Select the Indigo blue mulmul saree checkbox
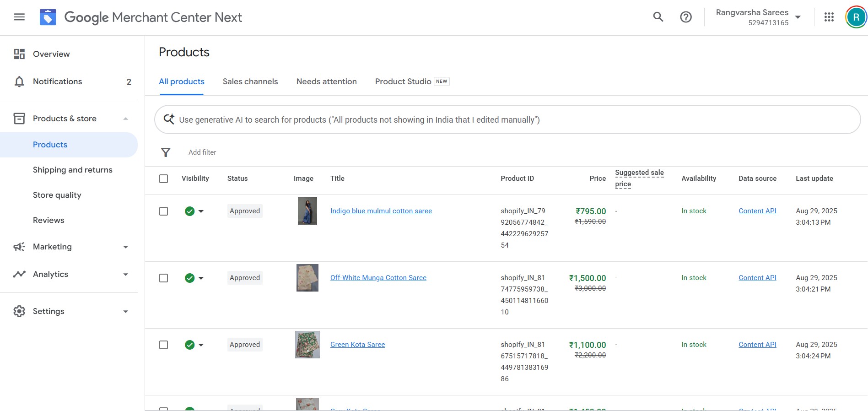Viewport: 868px width, 411px height. (163, 211)
